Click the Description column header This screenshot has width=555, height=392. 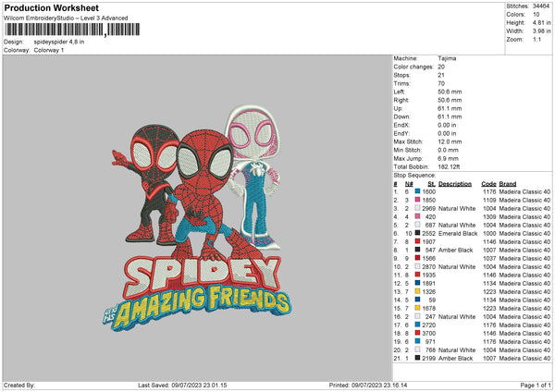tap(455, 183)
